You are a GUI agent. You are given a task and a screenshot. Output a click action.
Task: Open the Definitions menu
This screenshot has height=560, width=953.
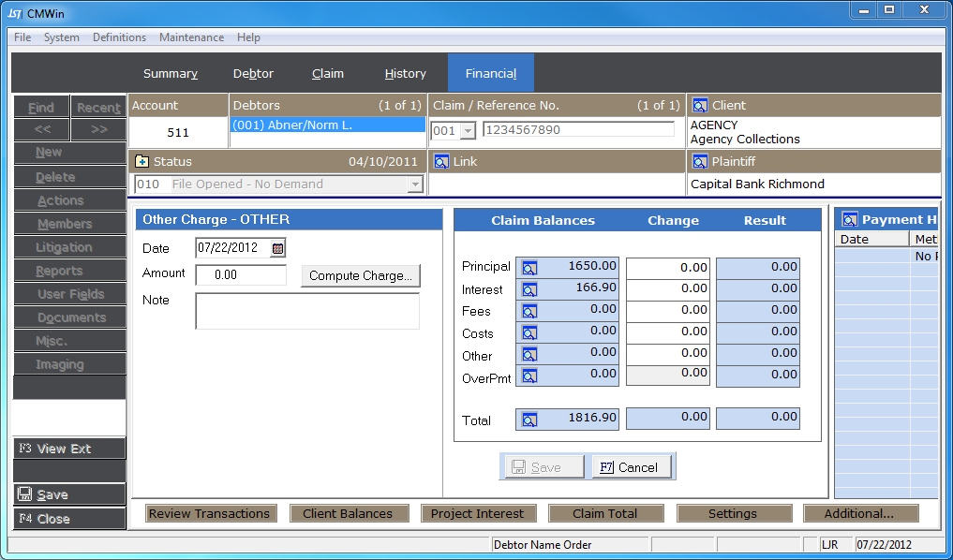(x=119, y=37)
